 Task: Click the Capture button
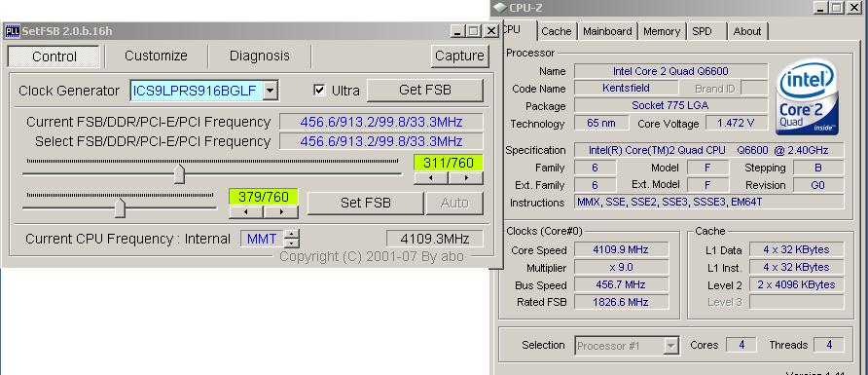(x=459, y=56)
